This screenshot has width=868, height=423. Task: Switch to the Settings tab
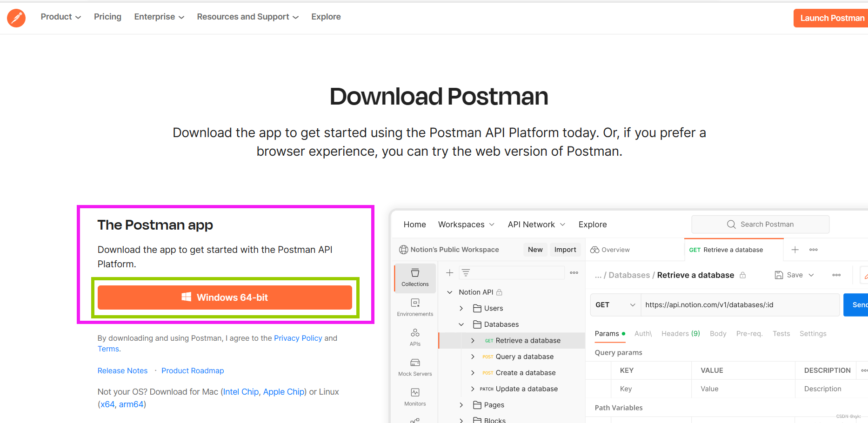coord(813,334)
